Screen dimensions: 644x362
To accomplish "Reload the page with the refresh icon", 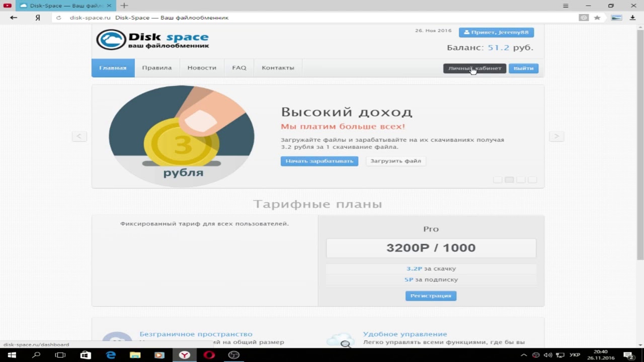I will coord(59,18).
